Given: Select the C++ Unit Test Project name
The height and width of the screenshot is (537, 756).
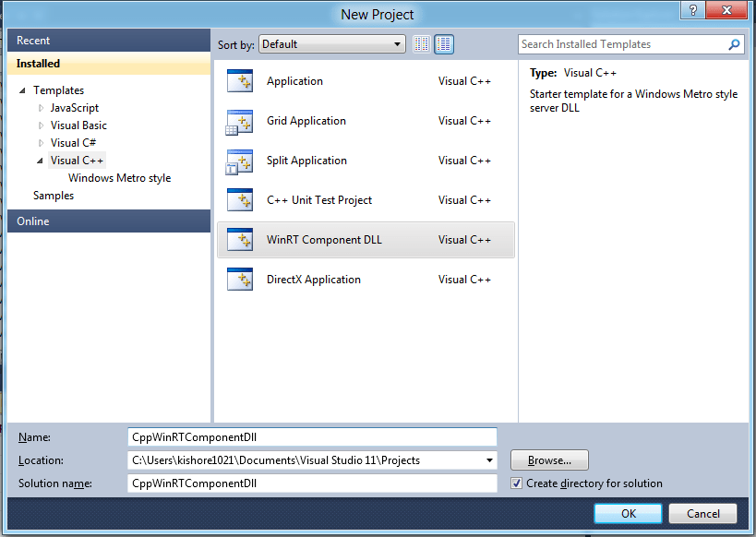Looking at the screenshot, I should (319, 200).
